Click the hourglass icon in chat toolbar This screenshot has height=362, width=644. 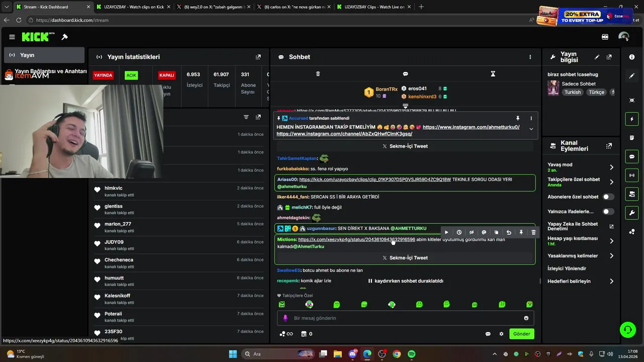tap(493, 74)
